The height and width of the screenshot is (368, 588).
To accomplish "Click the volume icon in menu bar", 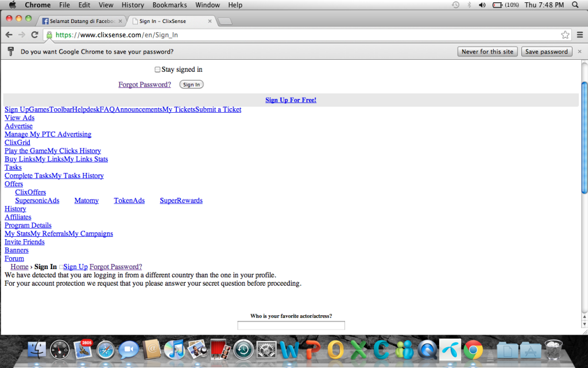I will [482, 5].
